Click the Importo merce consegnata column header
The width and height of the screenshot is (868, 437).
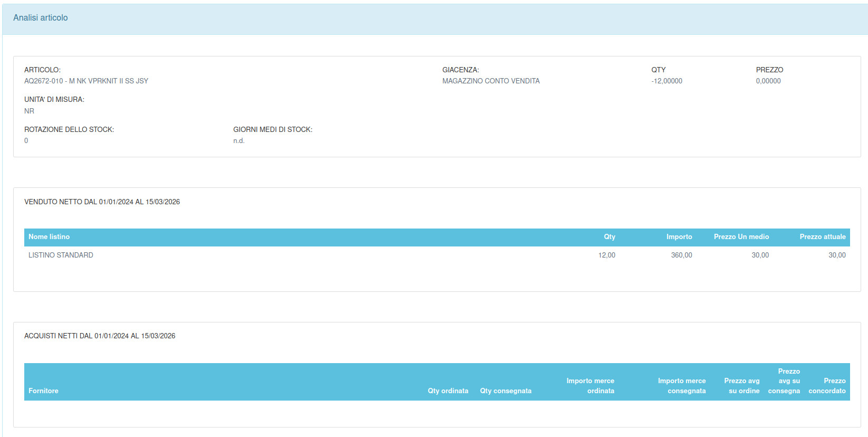tap(681, 386)
